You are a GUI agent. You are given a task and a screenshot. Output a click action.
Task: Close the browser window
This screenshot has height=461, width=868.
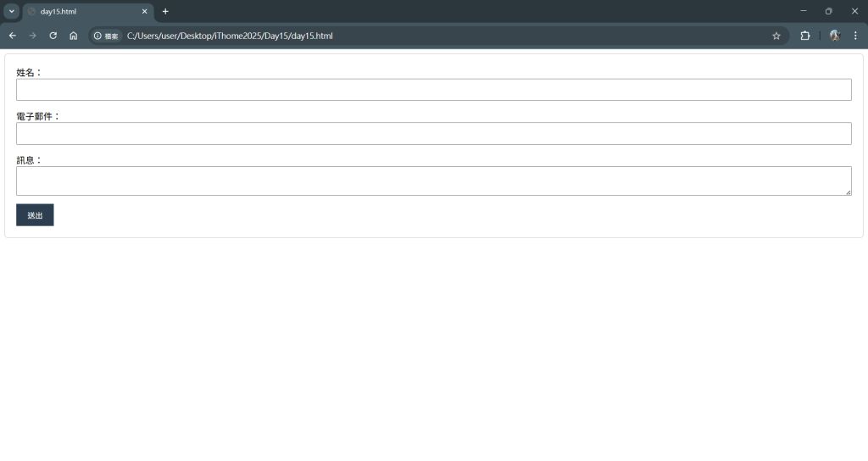(854, 11)
